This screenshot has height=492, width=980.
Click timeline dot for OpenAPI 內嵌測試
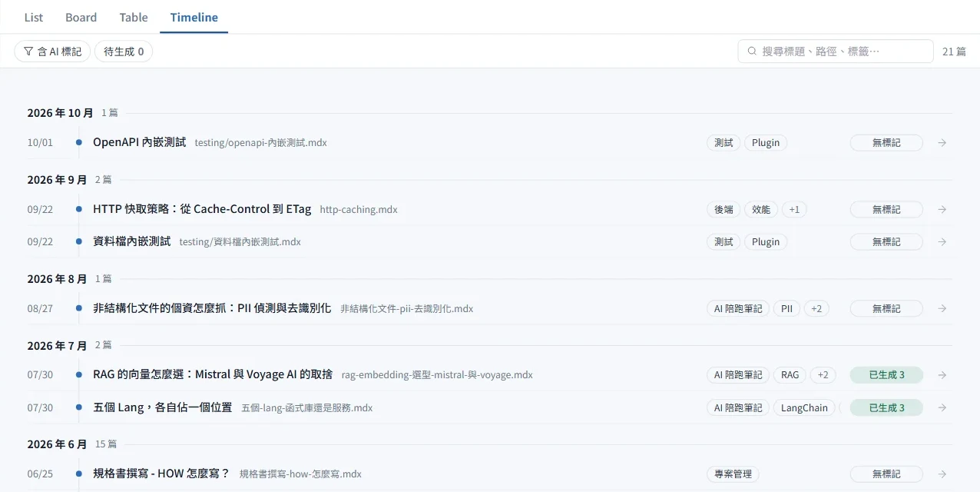[x=78, y=143]
